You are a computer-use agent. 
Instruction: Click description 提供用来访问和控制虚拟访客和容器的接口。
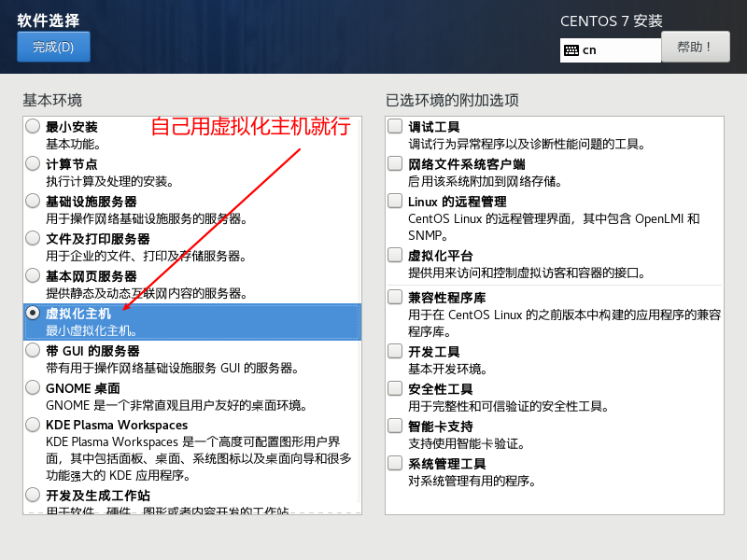(x=527, y=273)
